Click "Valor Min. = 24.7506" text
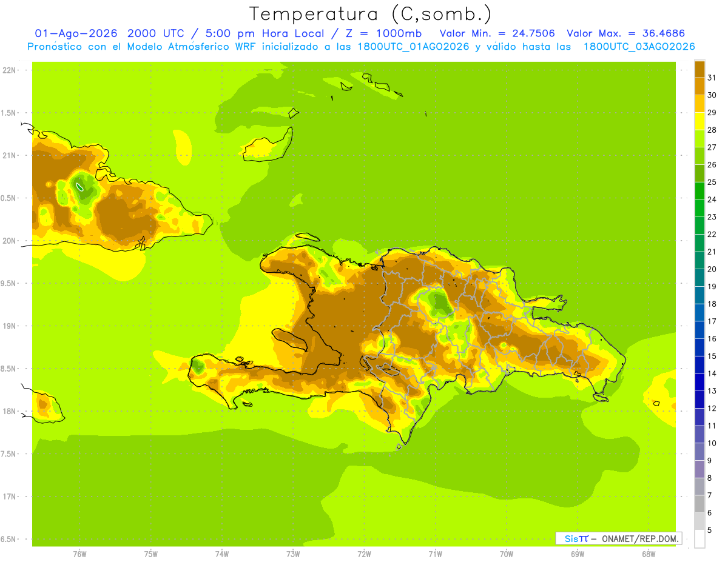 pos(497,33)
